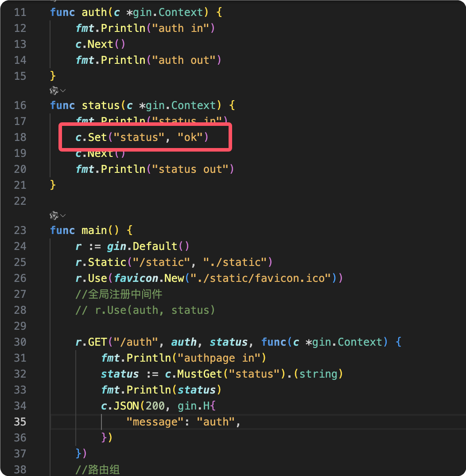Click the status function name on line 16
Viewport: 466px width, 476px height.
click(x=101, y=105)
